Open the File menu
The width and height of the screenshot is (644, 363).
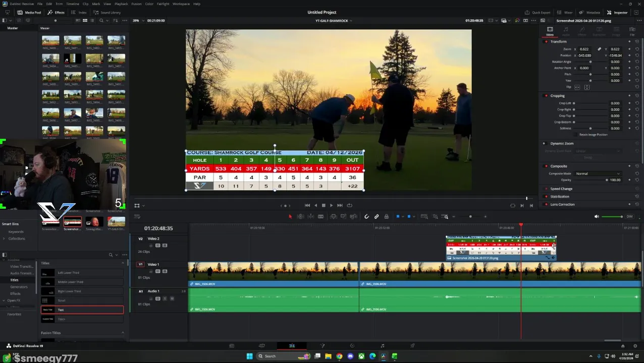[x=39, y=4]
